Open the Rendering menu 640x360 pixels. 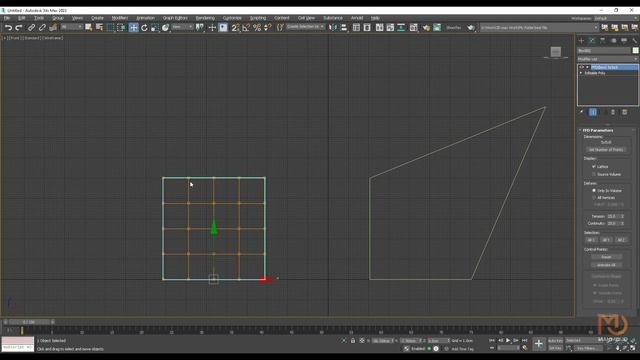pyautogui.click(x=205, y=18)
